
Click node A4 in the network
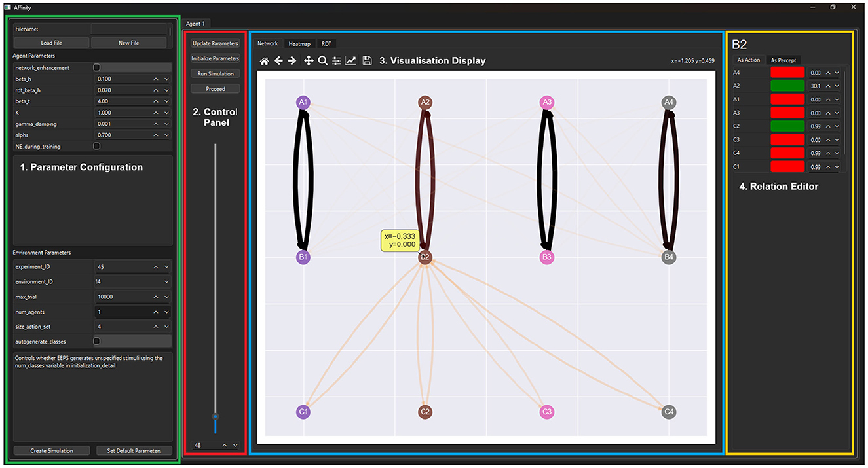click(669, 102)
